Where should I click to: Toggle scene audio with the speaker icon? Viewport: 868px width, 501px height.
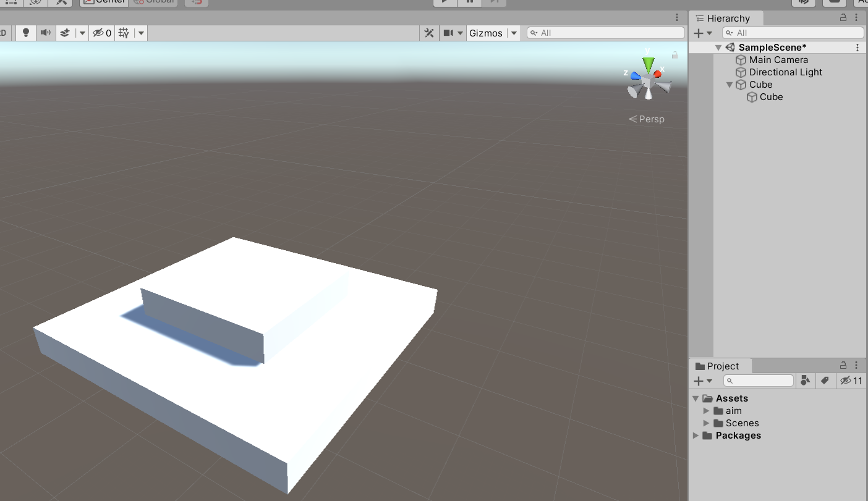(45, 33)
